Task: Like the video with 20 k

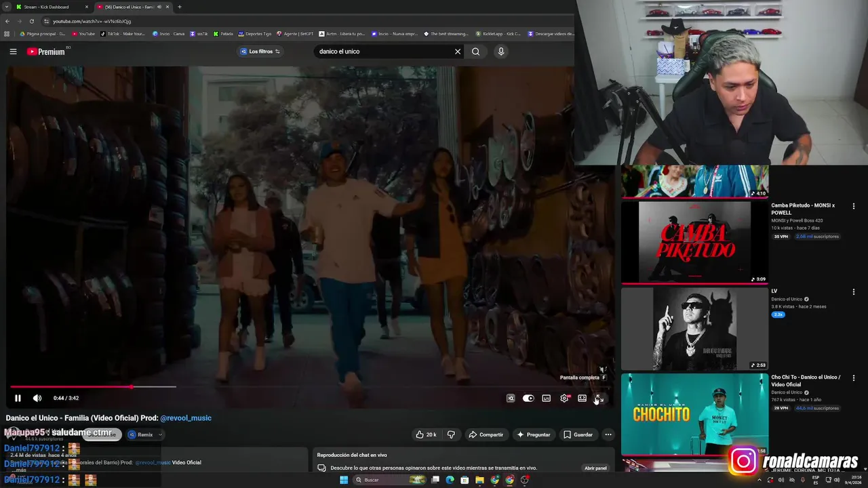Action: pyautogui.click(x=426, y=434)
